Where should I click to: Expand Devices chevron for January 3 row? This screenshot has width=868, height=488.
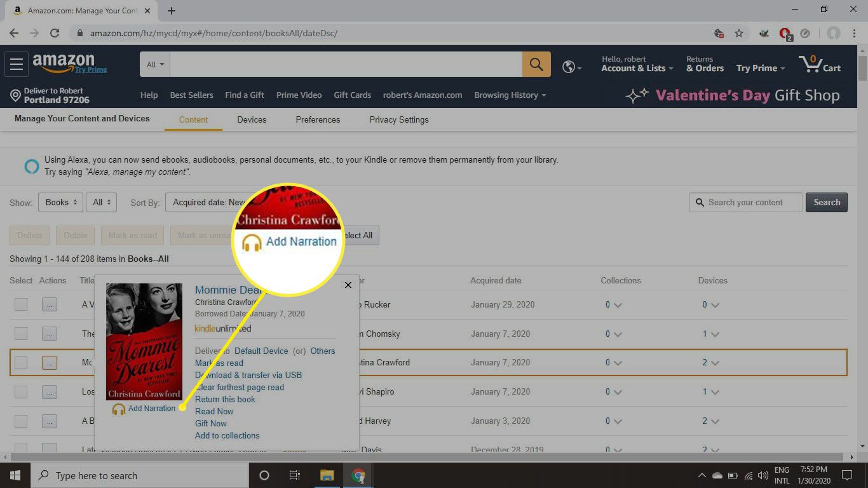[715, 421]
